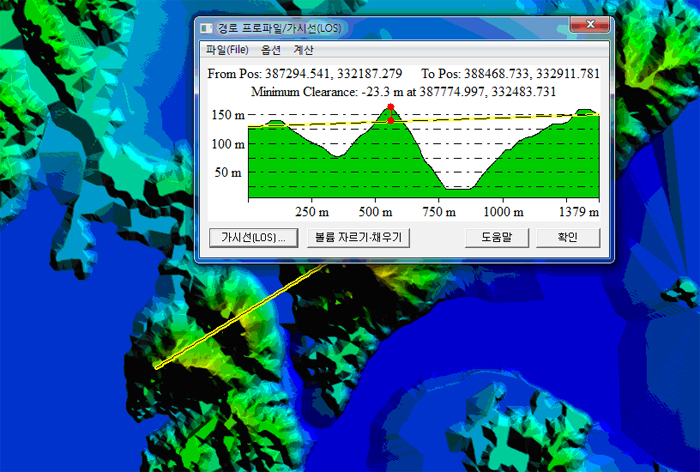Click the yellow path line on the terrain map

[x=241, y=316]
